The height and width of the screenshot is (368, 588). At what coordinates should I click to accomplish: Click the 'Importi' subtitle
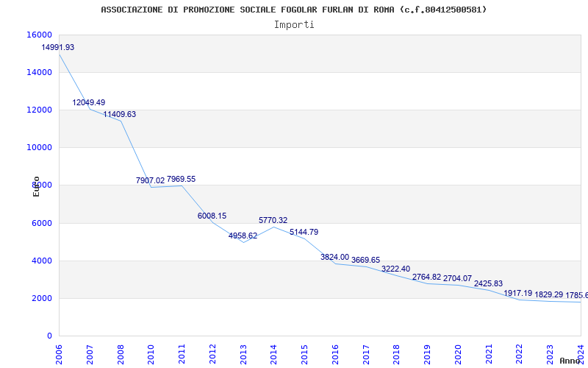[294, 25]
